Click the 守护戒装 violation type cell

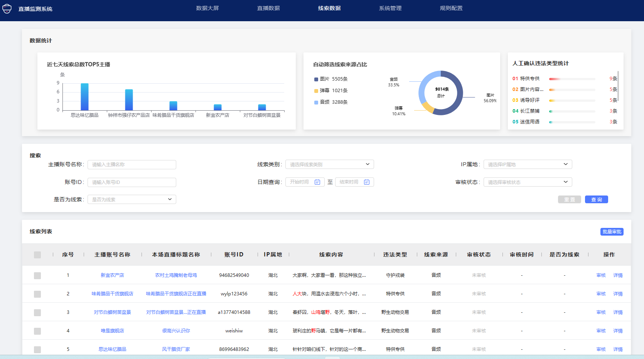(395, 275)
